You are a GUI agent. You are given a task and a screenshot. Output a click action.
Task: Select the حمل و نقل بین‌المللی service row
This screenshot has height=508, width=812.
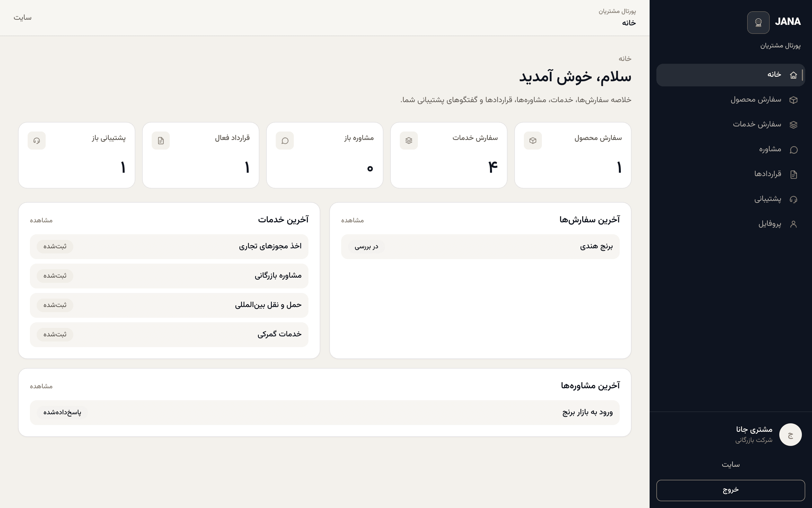coord(169,305)
